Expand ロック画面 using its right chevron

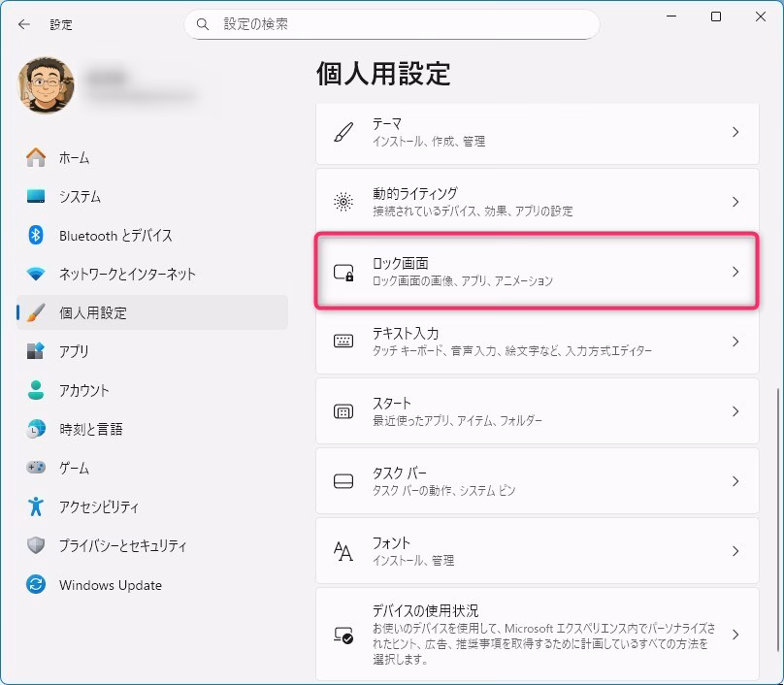pos(735,272)
